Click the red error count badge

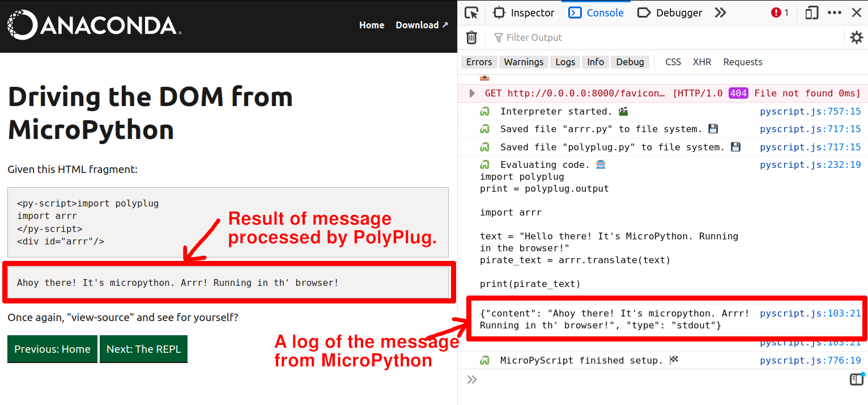[x=780, y=12]
